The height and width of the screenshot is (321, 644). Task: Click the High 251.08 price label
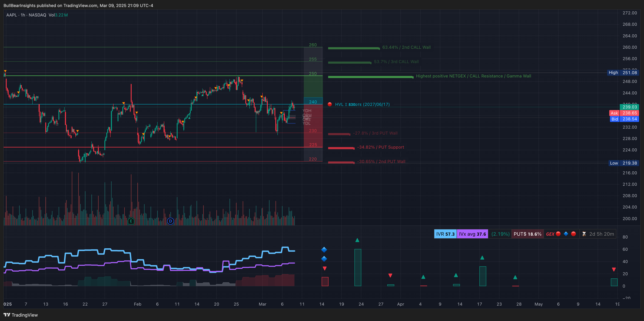[623, 73]
